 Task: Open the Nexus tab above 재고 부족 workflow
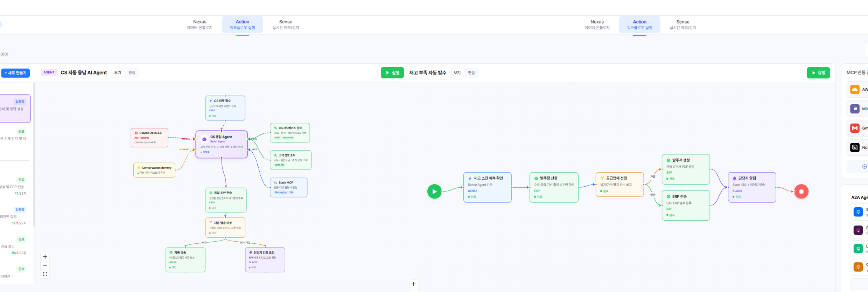click(x=597, y=24)
